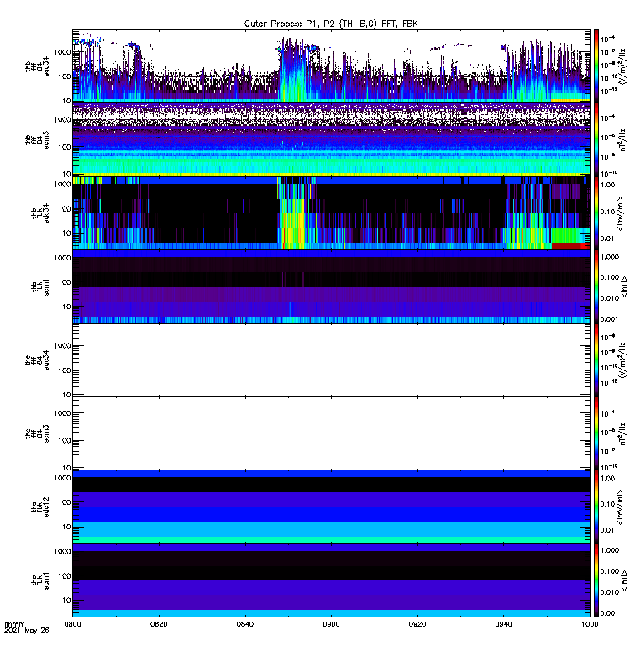Select the 'thc fff 64 eac34' panel label
Image resolution: width=630 pixels, height=672 pixels.
pos(37,360)
